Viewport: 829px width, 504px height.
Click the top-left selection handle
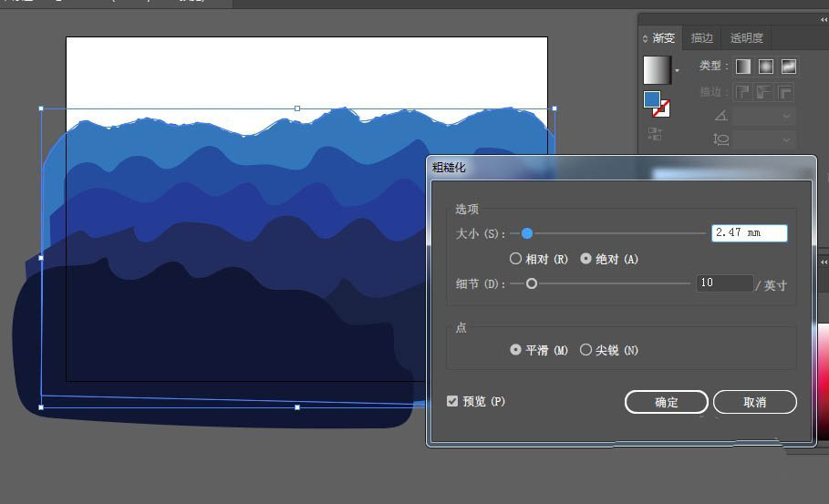click(x=41, y=108)
